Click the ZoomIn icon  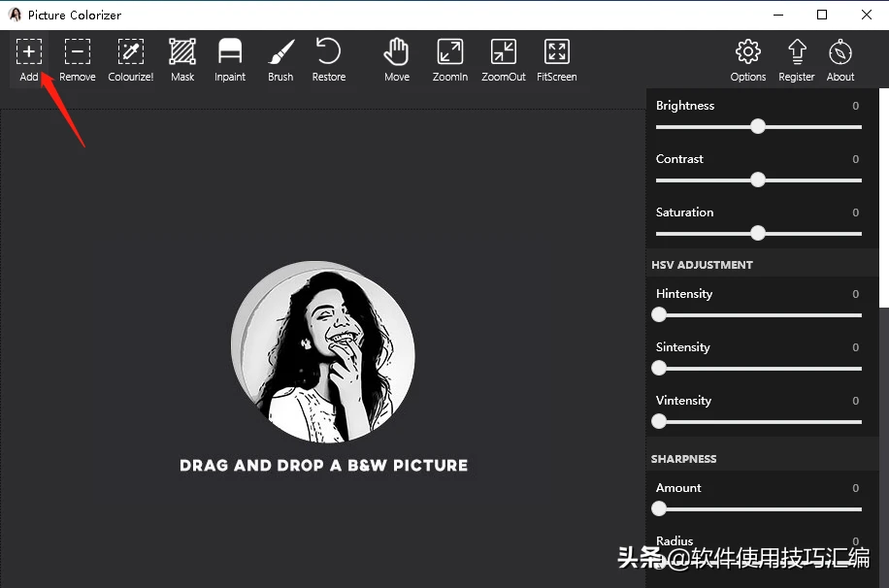[x=450, y=52]
